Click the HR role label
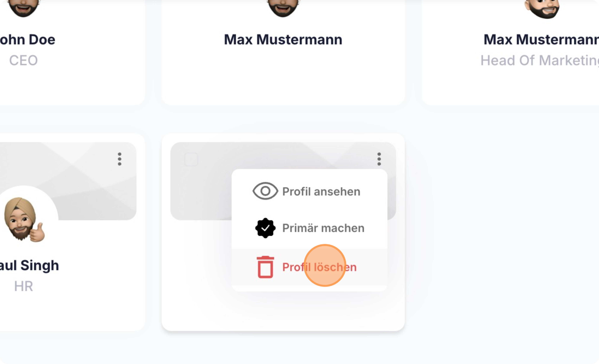The height and width of the screenshot is (364, 599). coord(23,286)
